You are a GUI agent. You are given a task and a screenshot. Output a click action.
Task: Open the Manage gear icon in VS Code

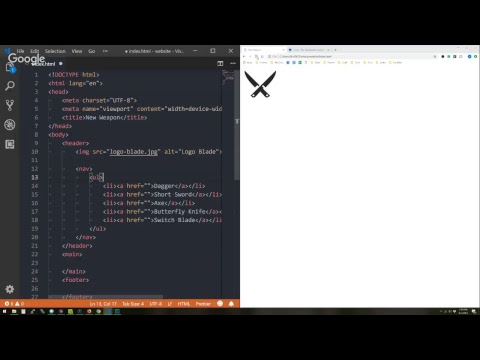(10, 289)
